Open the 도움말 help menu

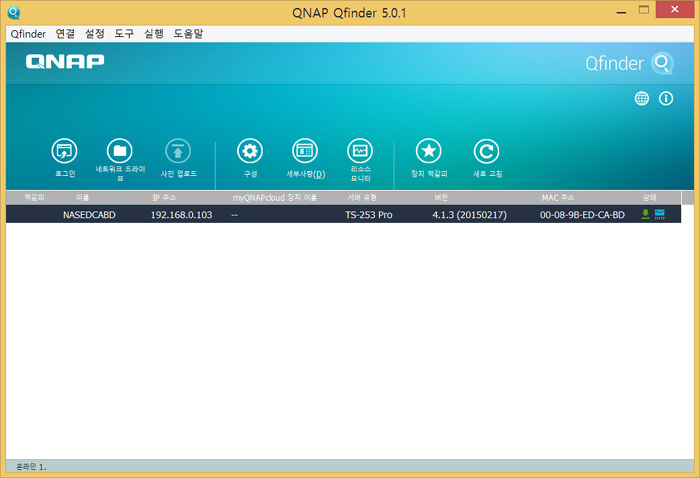pos(188,33)
